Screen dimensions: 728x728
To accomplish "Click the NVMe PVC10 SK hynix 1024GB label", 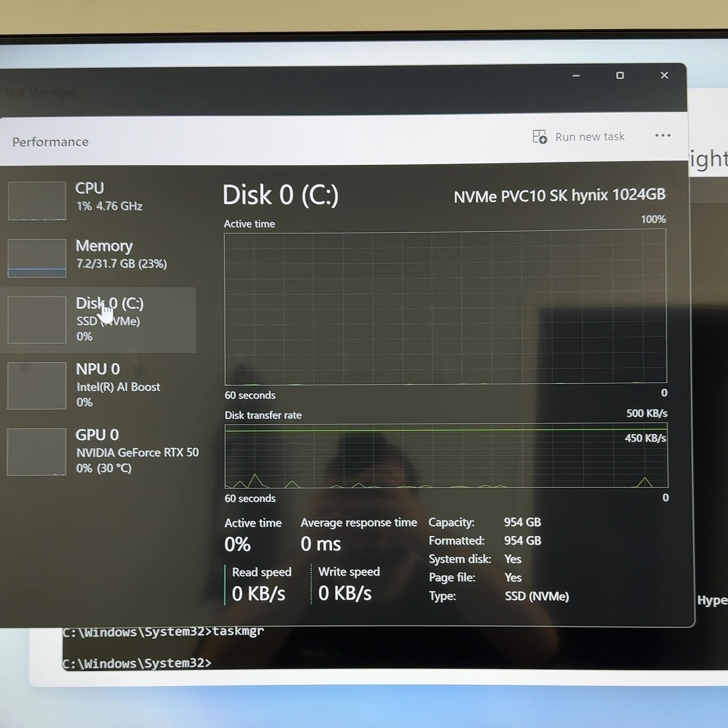I will pyautogui.click(x=559, y=196).
